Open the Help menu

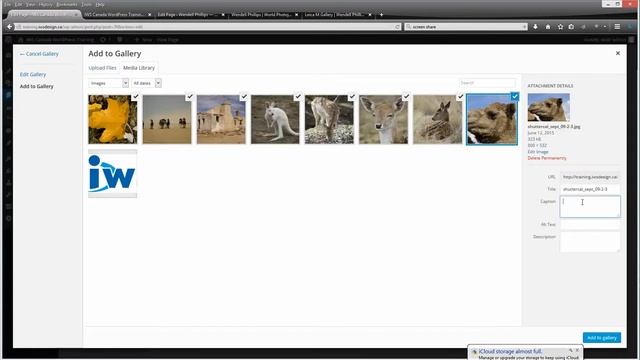coord(100,4)
